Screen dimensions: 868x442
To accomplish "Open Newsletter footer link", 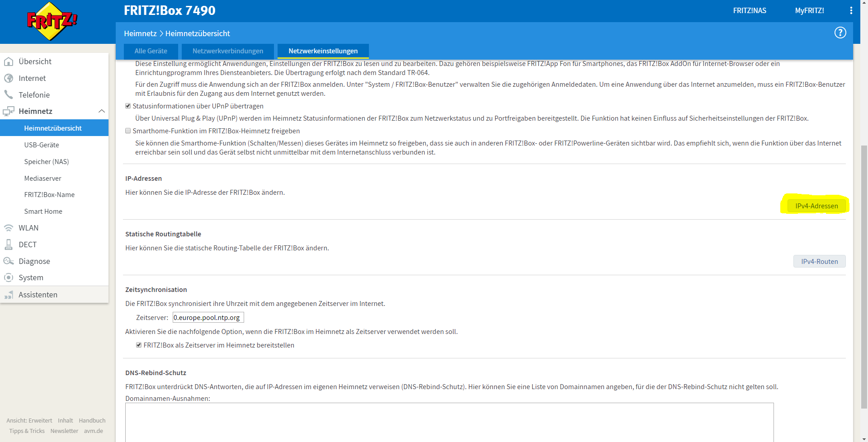I will [64, 431].
